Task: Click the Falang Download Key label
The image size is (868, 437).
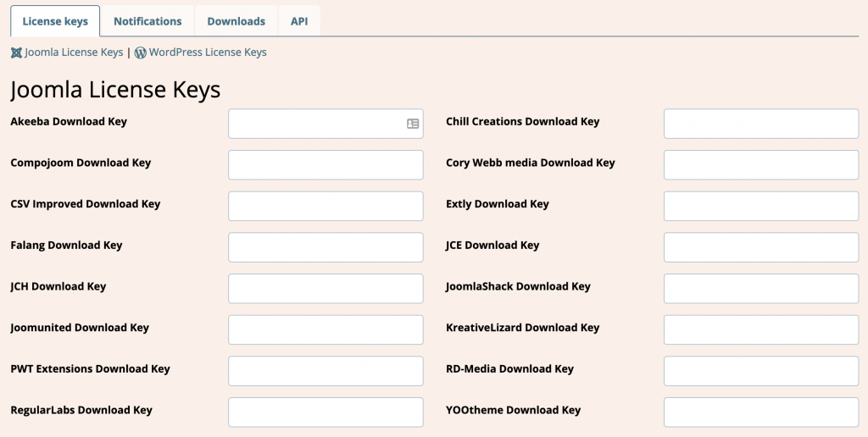Action: (66, 245)
